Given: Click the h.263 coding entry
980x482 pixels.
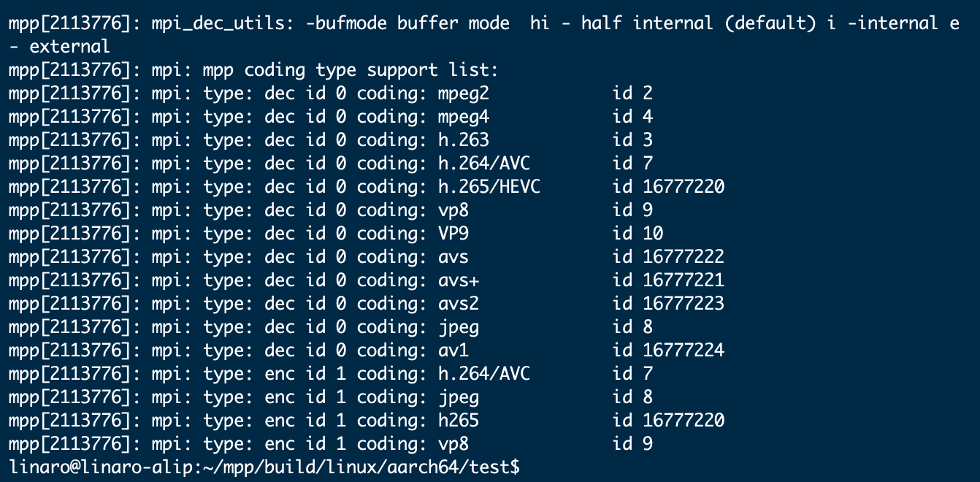Looking at the screenshot, I should coord(463,140).
